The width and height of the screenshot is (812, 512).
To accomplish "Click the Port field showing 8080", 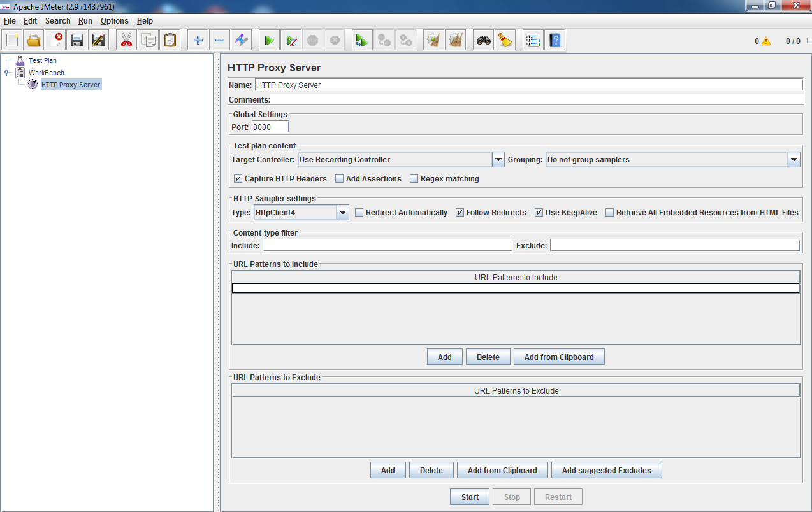I will (x=270, y=127).
